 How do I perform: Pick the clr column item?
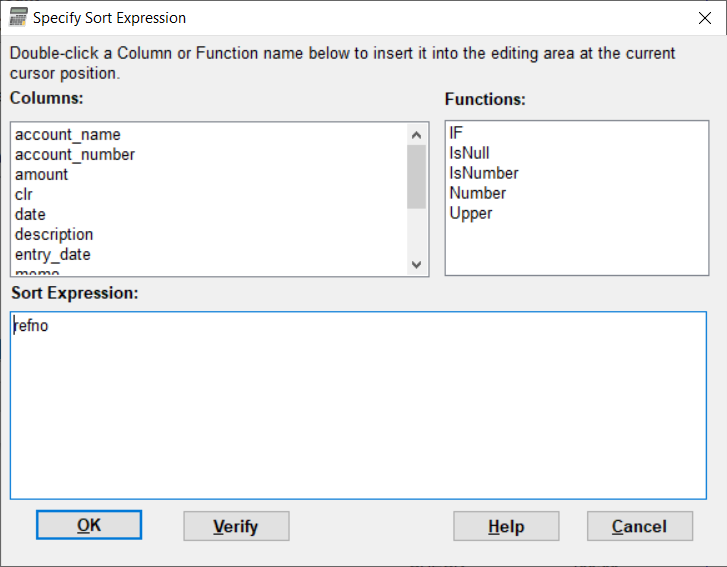24,194
